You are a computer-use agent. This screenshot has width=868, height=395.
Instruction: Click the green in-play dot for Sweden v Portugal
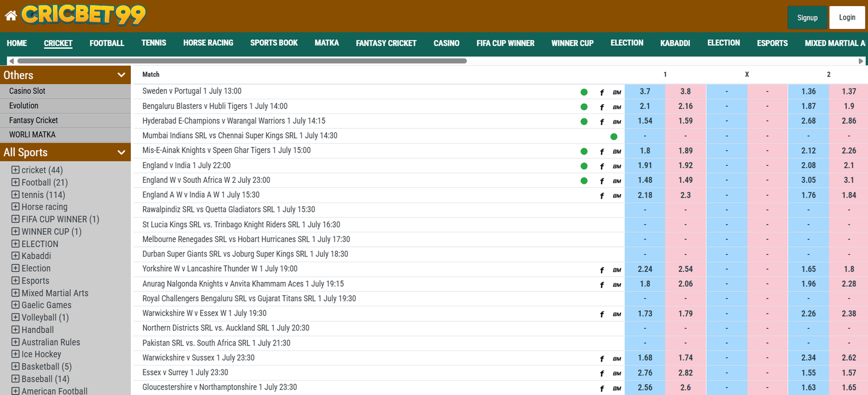click(x=584, y=92)
